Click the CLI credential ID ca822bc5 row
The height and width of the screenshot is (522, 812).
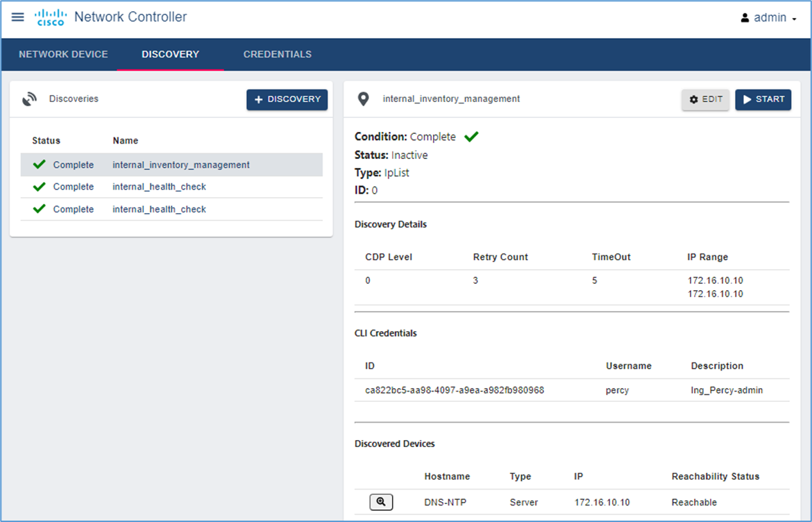[455, 390]
